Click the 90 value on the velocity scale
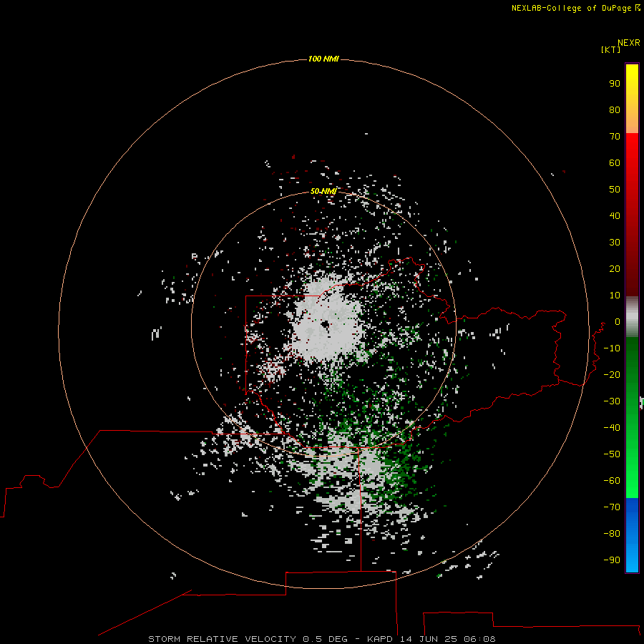644x644 pixels. point(615,84)
